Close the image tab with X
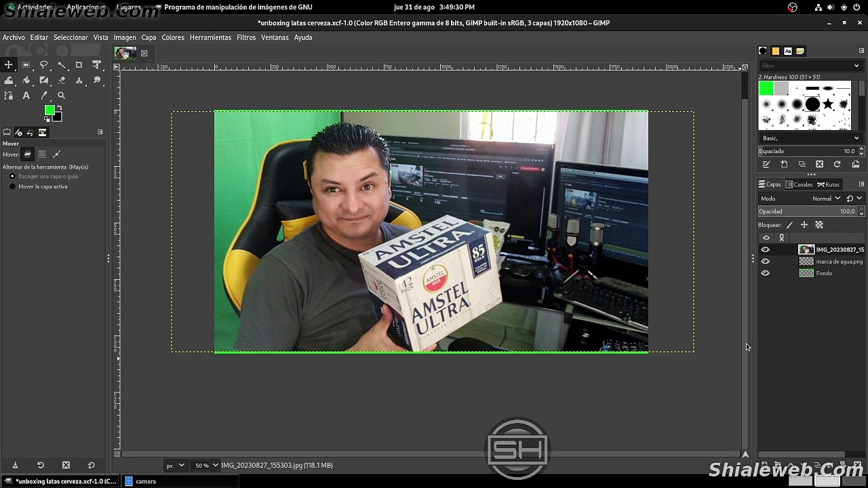Image resolution: width=868 pixels, height=488 pixels. 144,54
